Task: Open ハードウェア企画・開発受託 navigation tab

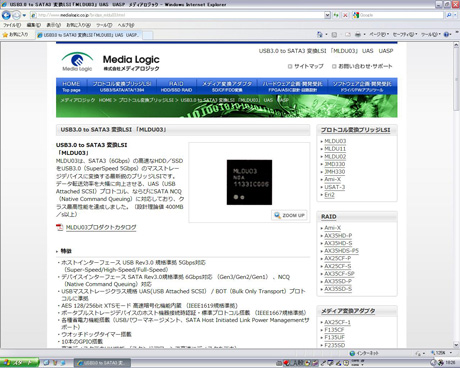Action: click(x=292, y=86)
